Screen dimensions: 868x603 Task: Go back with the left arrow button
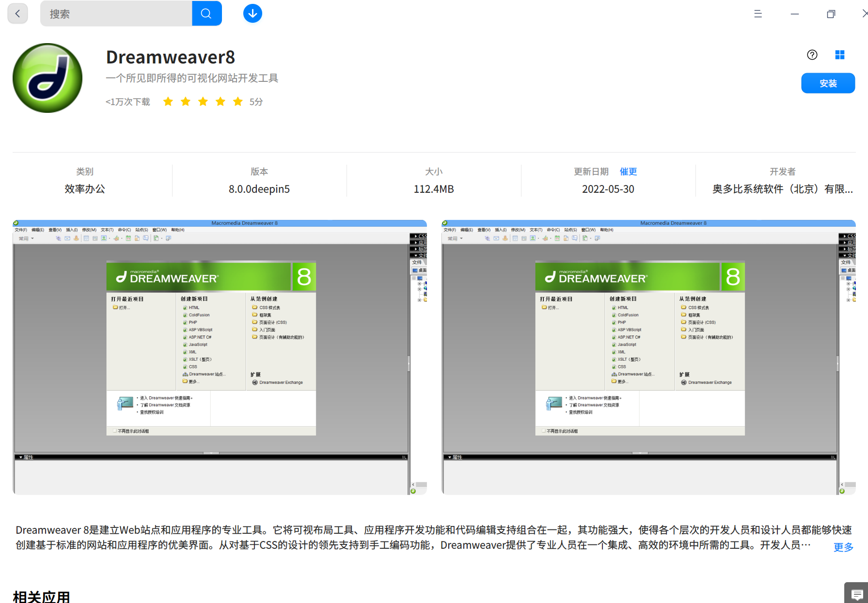[18, 14]
